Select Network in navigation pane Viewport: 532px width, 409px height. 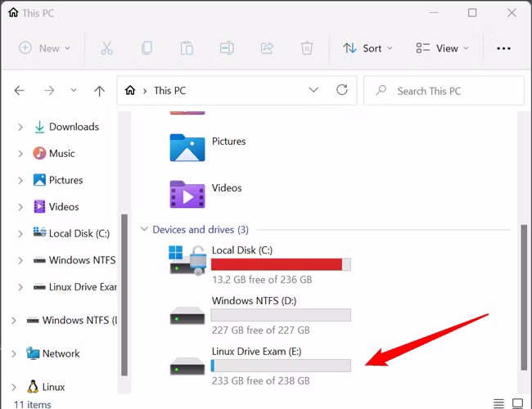pos(61,353)
